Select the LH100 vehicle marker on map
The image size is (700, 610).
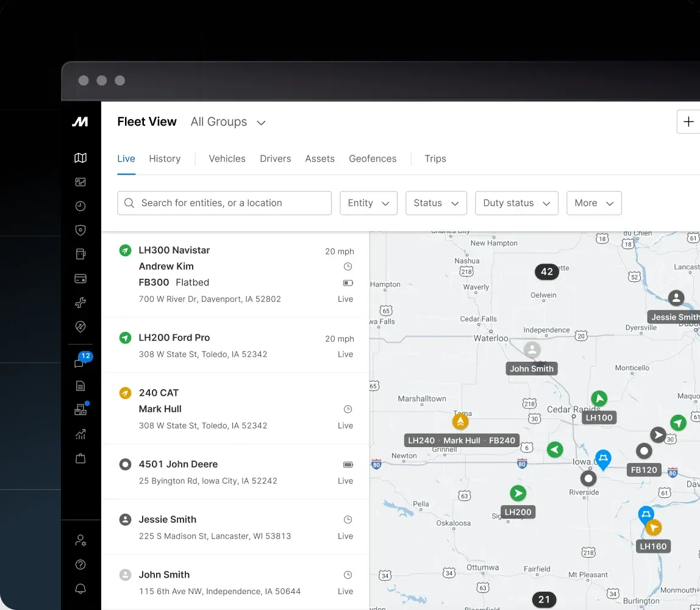point(599,398)
